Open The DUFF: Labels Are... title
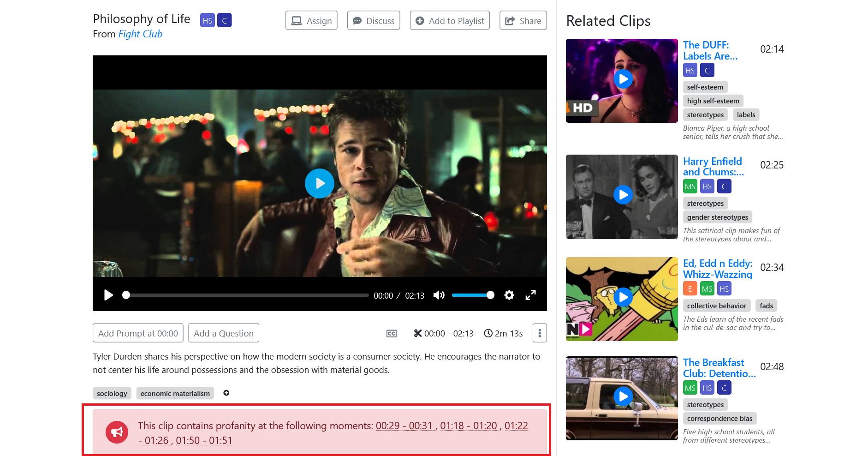868x456 pixels. 710,50
